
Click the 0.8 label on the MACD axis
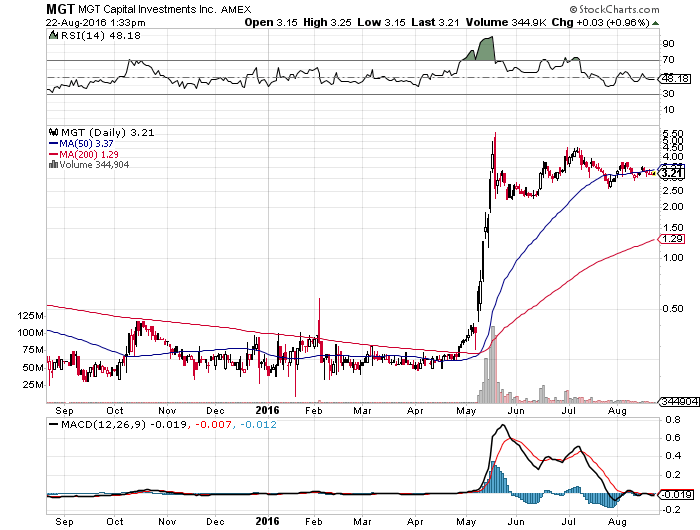(672, 420)
